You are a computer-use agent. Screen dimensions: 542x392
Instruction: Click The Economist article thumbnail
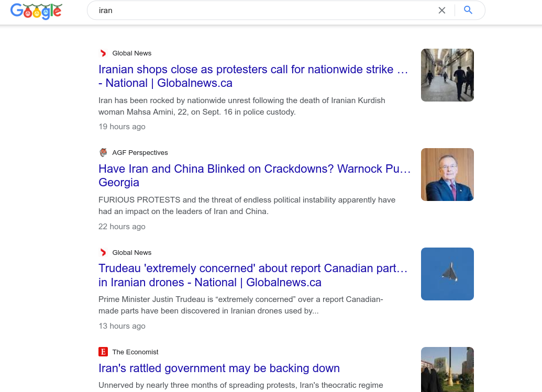[x=447, y=369]
